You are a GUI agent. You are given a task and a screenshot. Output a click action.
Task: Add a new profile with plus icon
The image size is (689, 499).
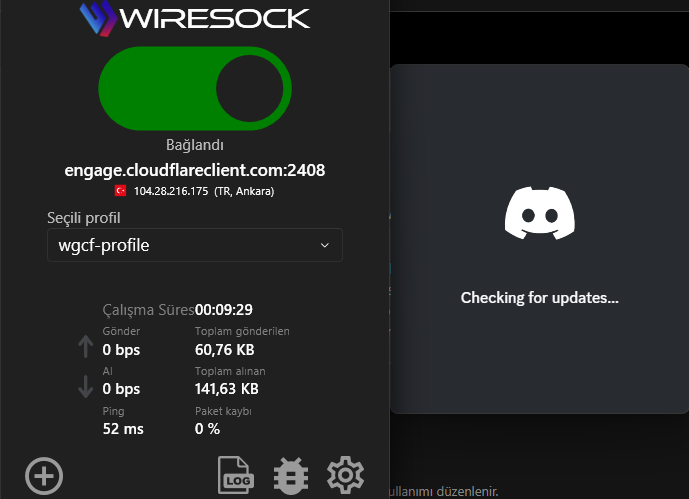[44, 476]
